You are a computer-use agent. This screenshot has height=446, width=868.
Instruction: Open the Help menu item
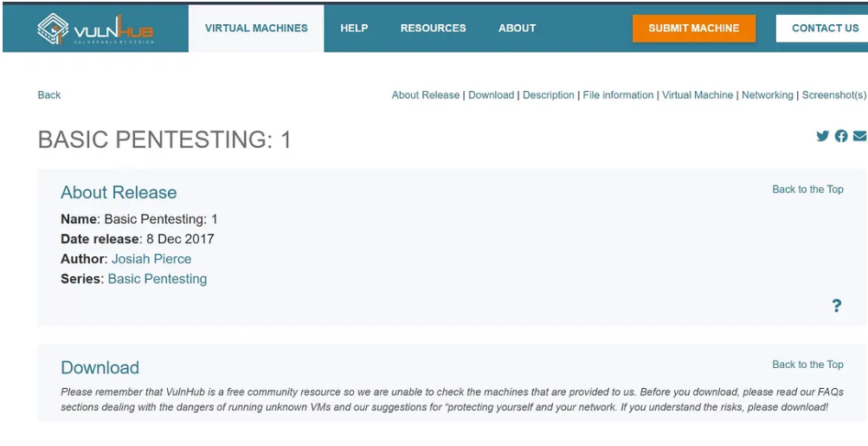(354, 29)
